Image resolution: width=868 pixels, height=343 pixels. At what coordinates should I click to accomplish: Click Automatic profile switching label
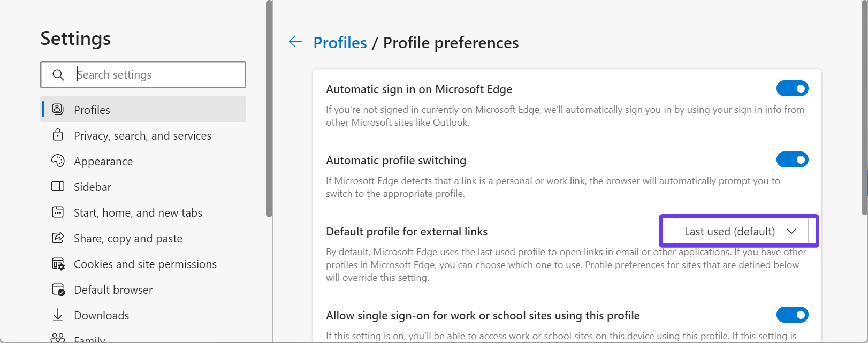click(x=396, y=160)
